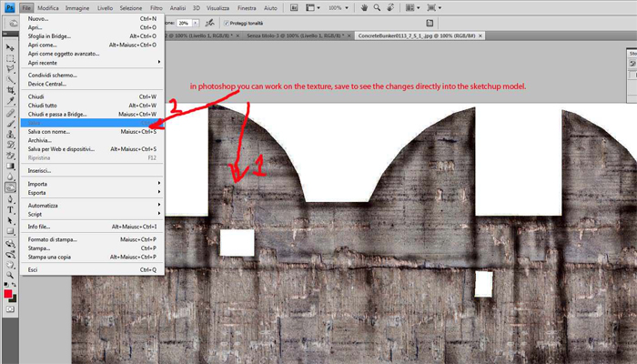
Task: Click the Photoshop Ps logo icon
Action: point(8,6)
